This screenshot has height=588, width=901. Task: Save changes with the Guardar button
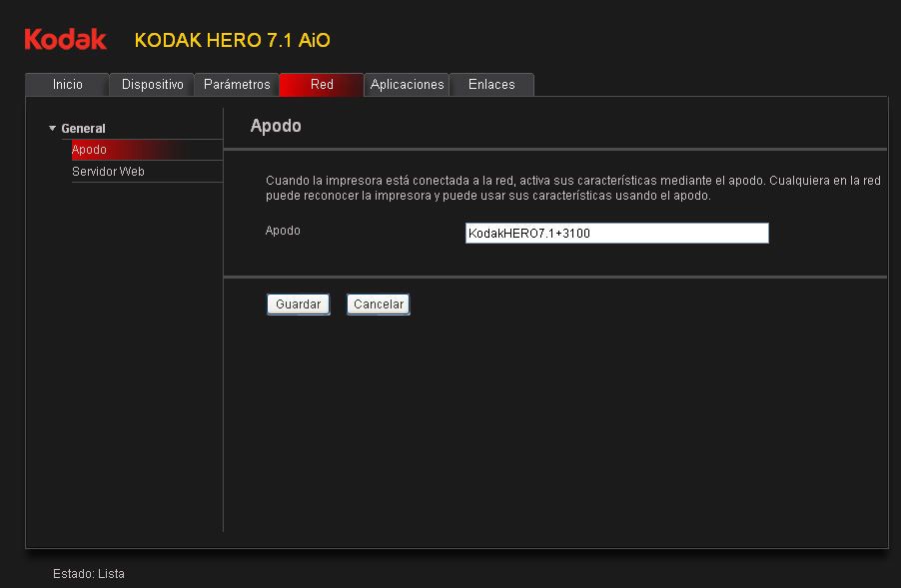299,304
